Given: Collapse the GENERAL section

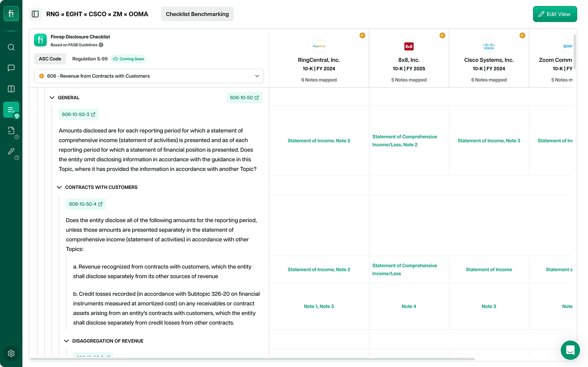Looking at the screenshot, I should (52, 98).
